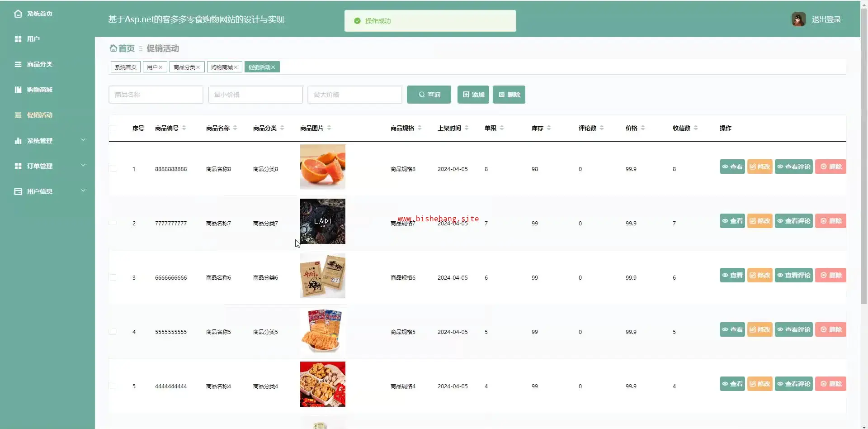This screenshot has height=429, width=868.
Task: Open the product image for 商品名称6
Action: [323, 276]
